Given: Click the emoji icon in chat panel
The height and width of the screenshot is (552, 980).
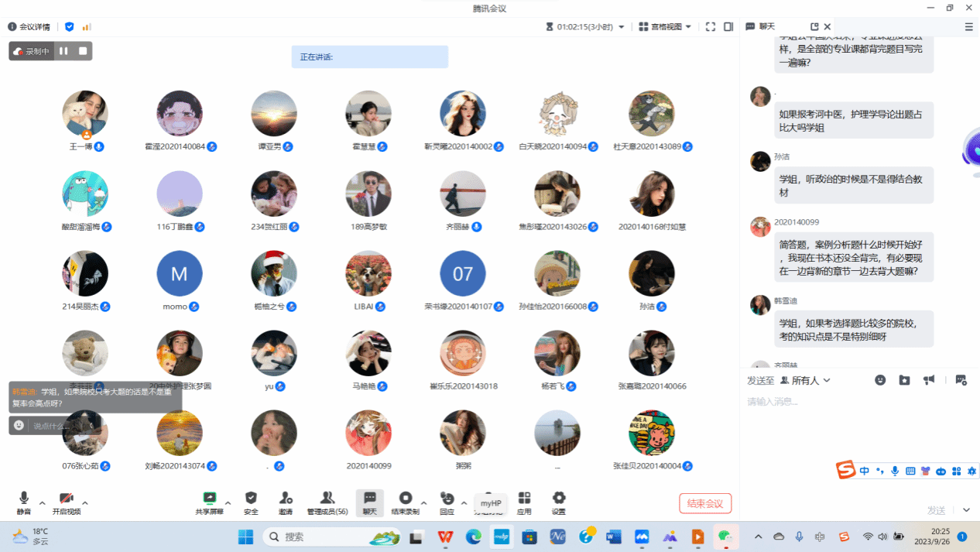Looking at the screenshot, I should coord(880,380).
